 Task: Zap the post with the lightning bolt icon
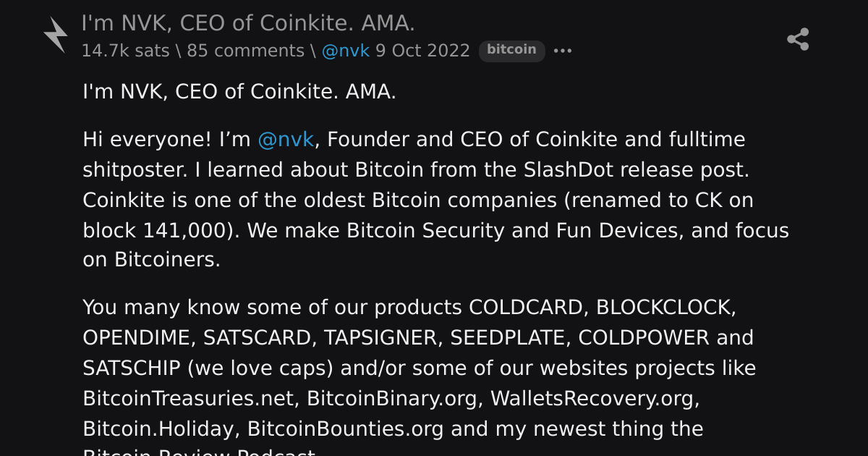tap(56, 35)
